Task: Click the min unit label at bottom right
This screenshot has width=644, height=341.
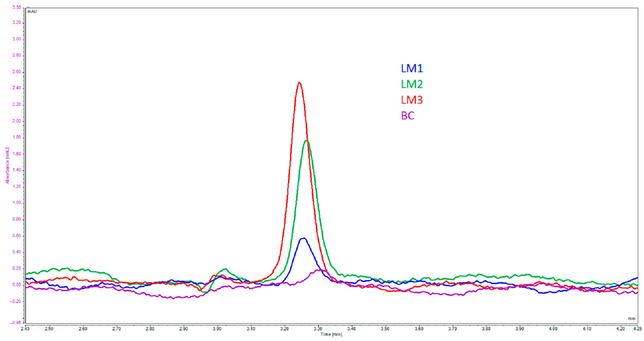Action: pos(631,319)
